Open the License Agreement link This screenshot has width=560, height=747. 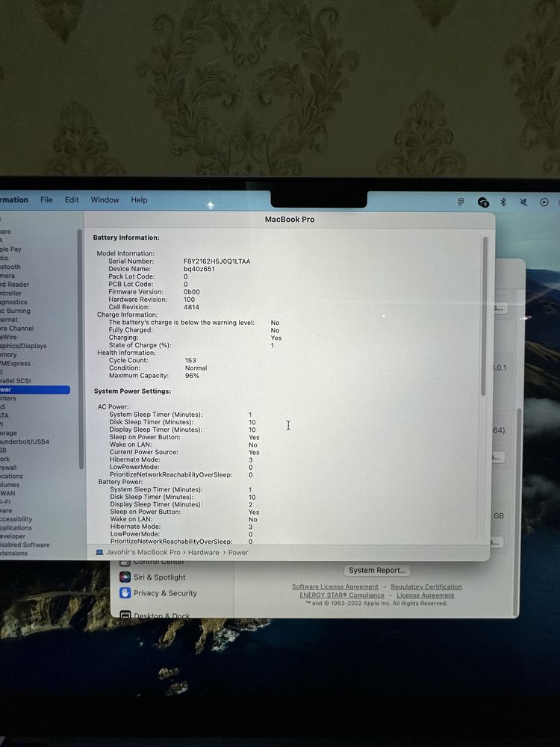point(426,595)
